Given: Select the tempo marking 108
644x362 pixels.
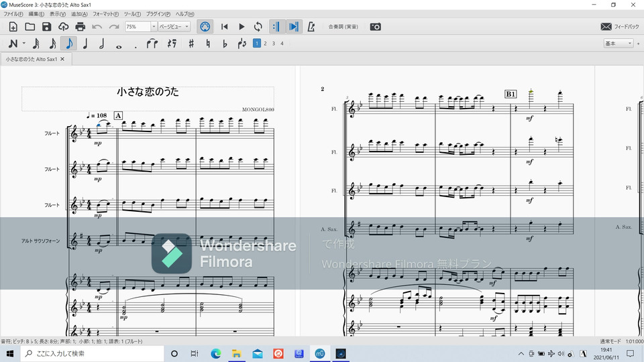Looking at the screenshot, I should [97, 116].
